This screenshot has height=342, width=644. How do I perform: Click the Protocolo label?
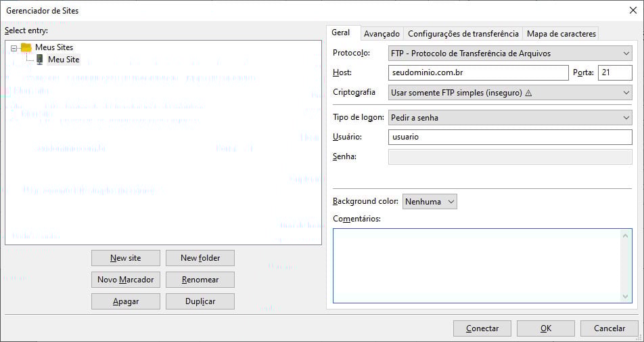351,53
